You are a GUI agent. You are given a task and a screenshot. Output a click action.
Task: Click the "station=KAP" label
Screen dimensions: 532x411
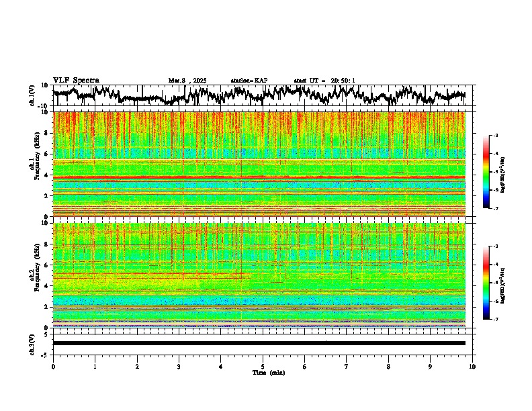click(x=249, y=81)
